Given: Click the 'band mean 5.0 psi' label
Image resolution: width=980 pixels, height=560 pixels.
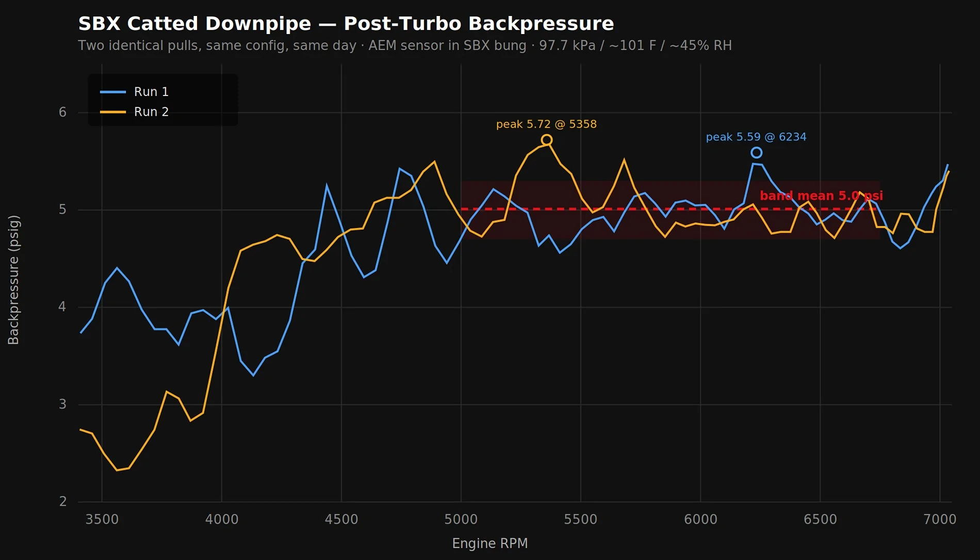Looking at the screenshot, I should point(821,196).
